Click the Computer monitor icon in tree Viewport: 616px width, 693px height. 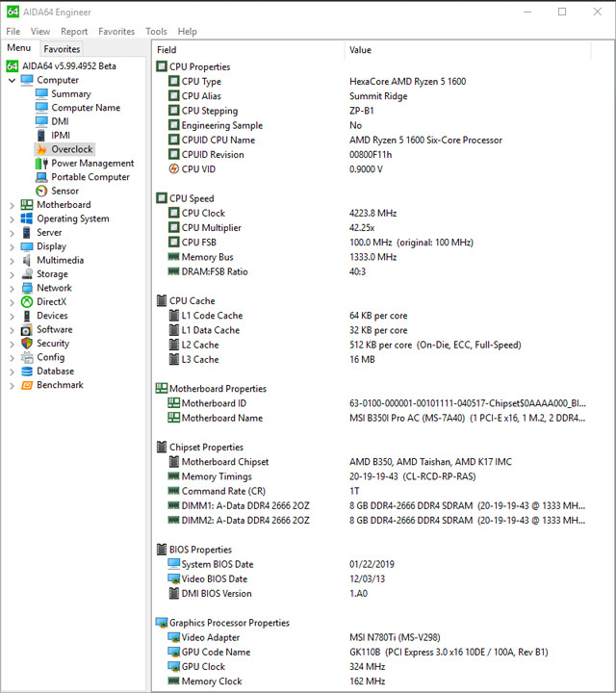(x=27, y=80)
